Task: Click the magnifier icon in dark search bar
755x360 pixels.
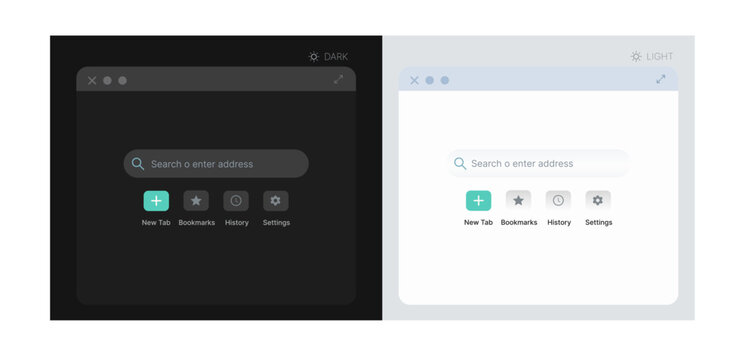Action: [138, 164]
